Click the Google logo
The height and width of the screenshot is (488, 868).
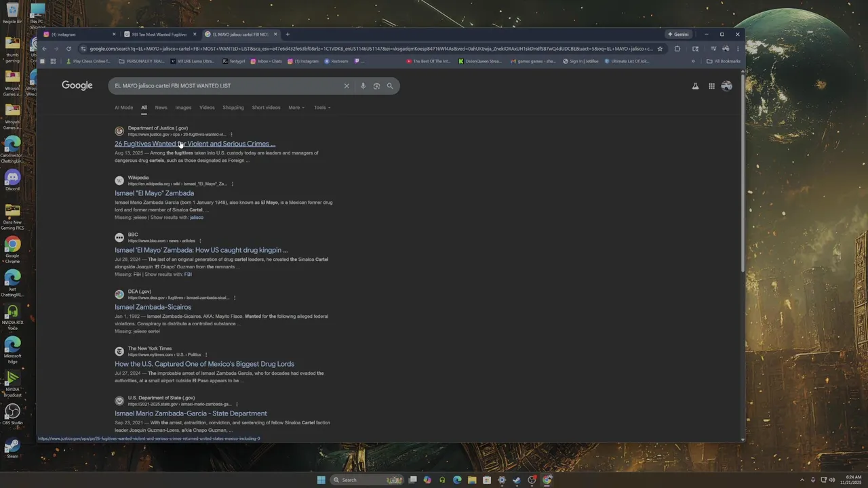tap(77, 85)
